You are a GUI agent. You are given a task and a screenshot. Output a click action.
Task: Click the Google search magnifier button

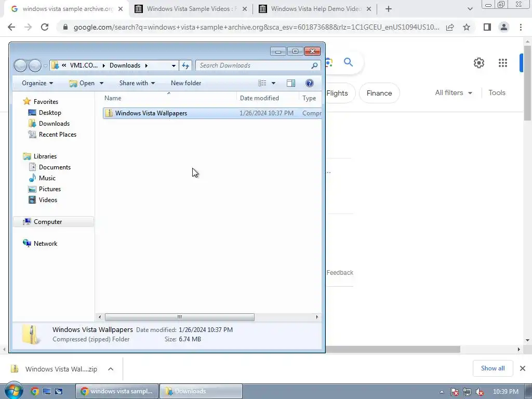[348, 62]
